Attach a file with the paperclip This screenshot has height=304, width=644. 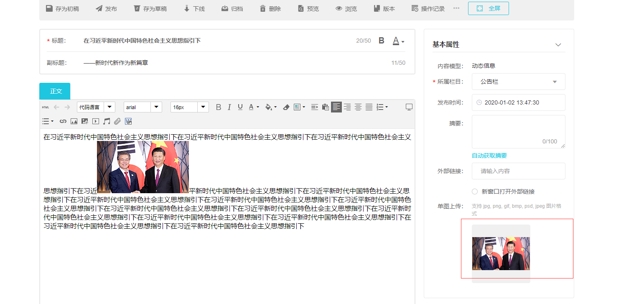(x=117, y=121)
